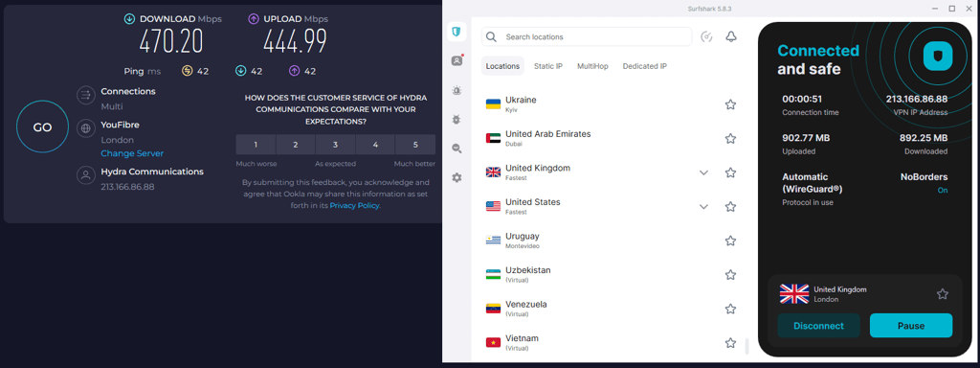Favorite United Arab Emirates with its star

(730, 138)
